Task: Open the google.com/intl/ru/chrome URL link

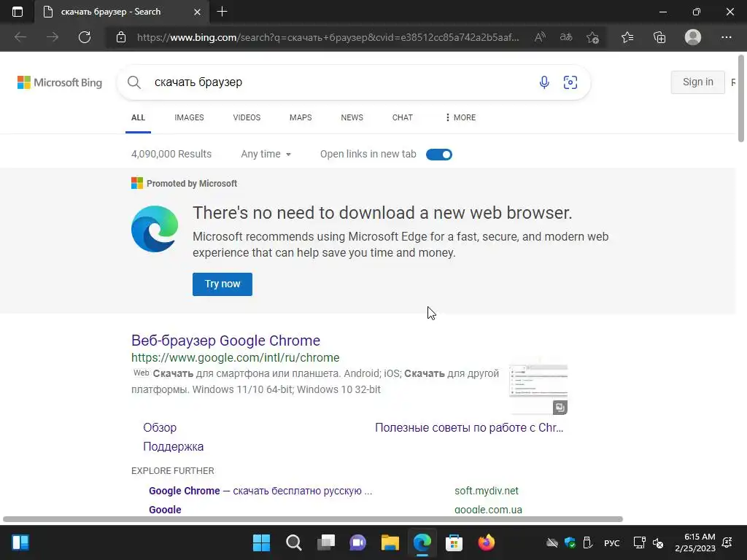Action: (x=236, y=357)
